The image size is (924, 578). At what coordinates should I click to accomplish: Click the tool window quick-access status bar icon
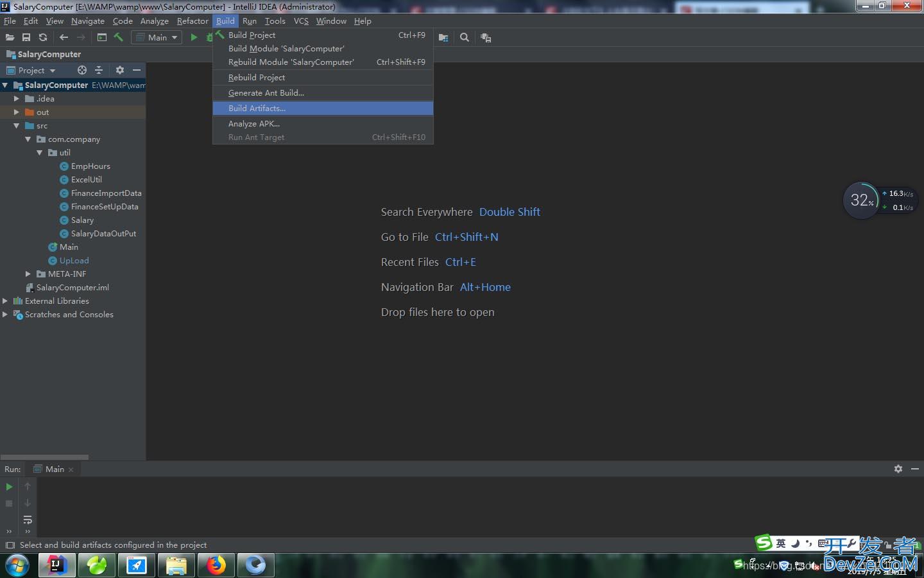pyautogui.click(x=10, y=545)
